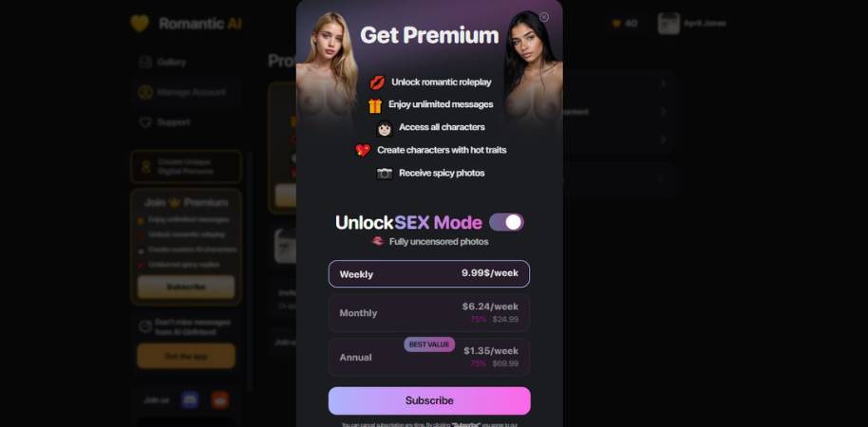Click the Romantic AI heart logo
868x427 pixels.
pos(140,23)
